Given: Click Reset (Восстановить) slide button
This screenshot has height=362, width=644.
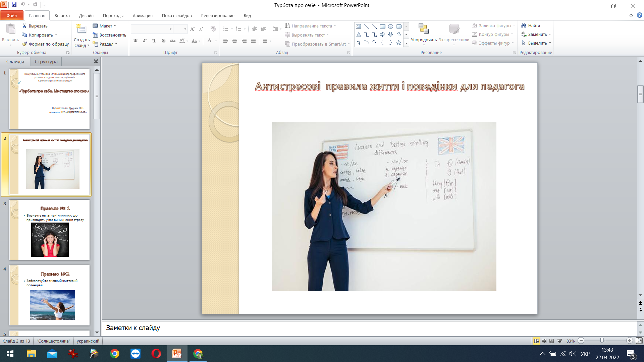Looking at the screenshot, I should pyautogui.click(x=110, y=35).
